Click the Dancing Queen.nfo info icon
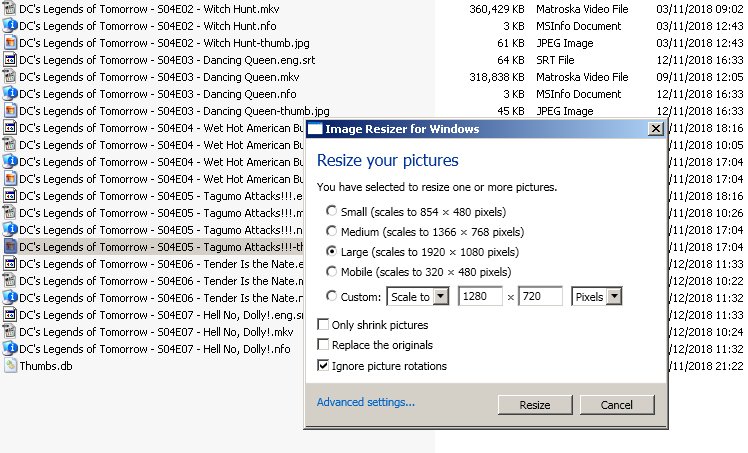The height and width of the screenshot is (453, 748). [10, 94]
